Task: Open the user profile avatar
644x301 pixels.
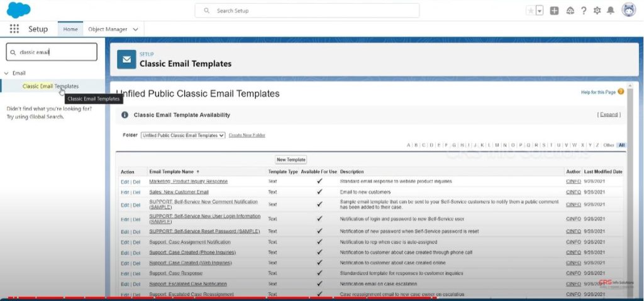Action: 628,10
